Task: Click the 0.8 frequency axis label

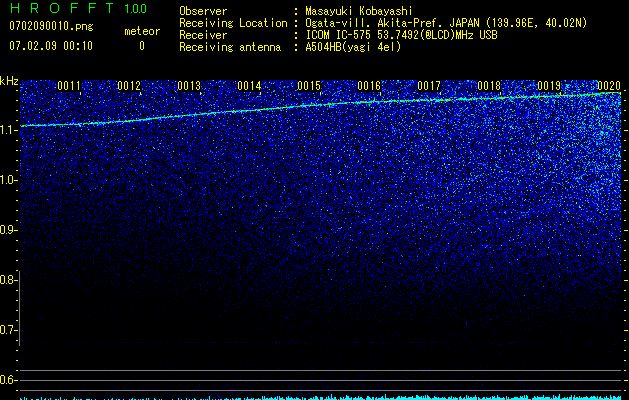Action: 8,280
